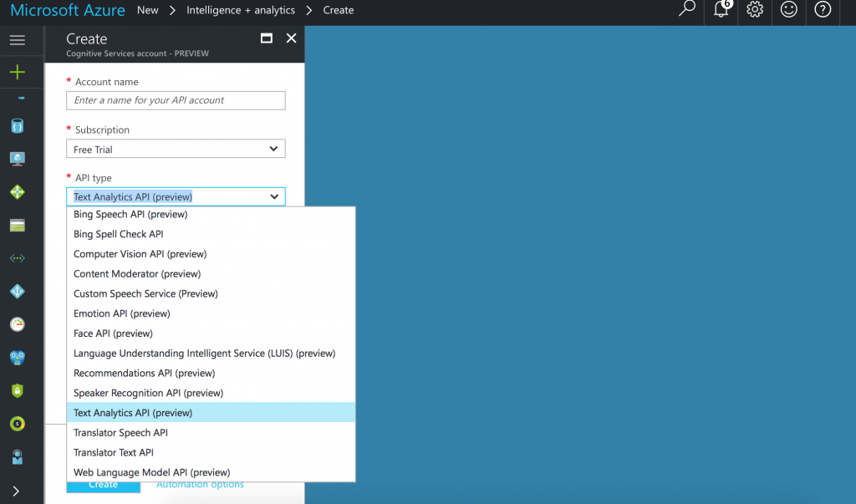Open Security Center lock icon in sidebar

17,390
